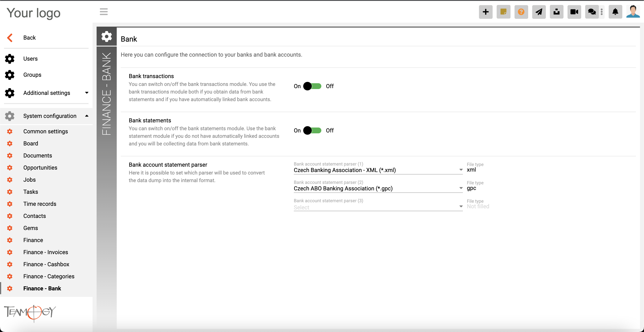
Task: Open Common settings configuration
Action: [45, 131]
